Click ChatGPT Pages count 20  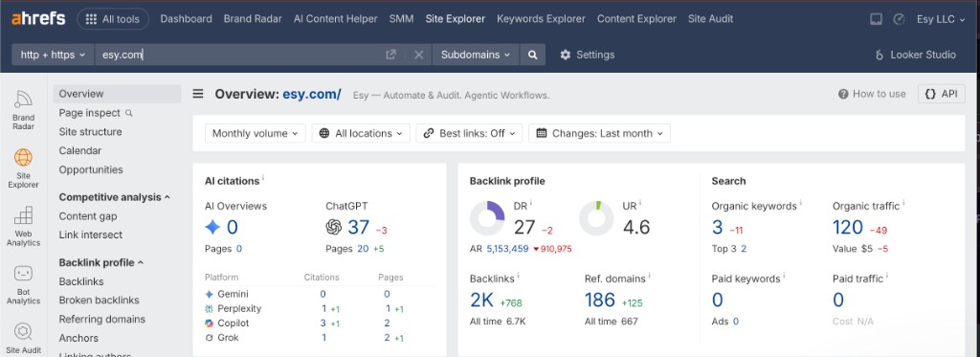pos(363,249)
